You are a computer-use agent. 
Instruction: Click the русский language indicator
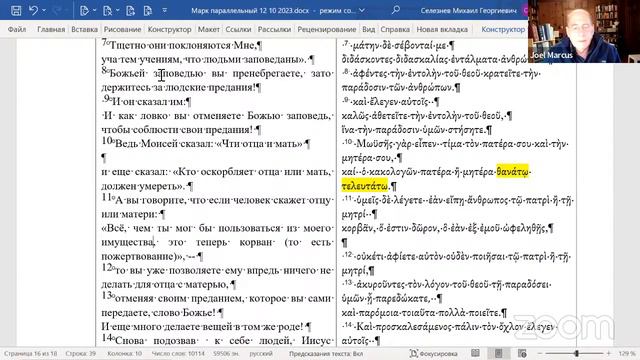(261, 353)
